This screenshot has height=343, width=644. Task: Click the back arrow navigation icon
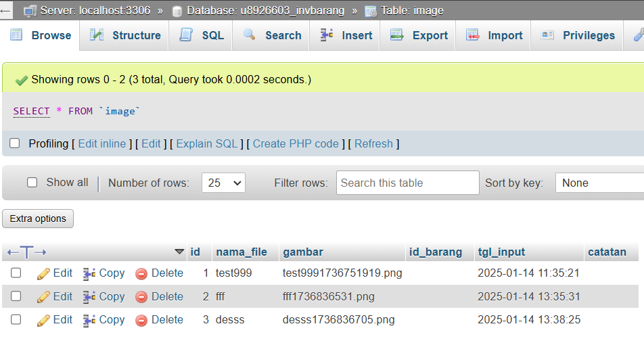click(x=7, y=10)
